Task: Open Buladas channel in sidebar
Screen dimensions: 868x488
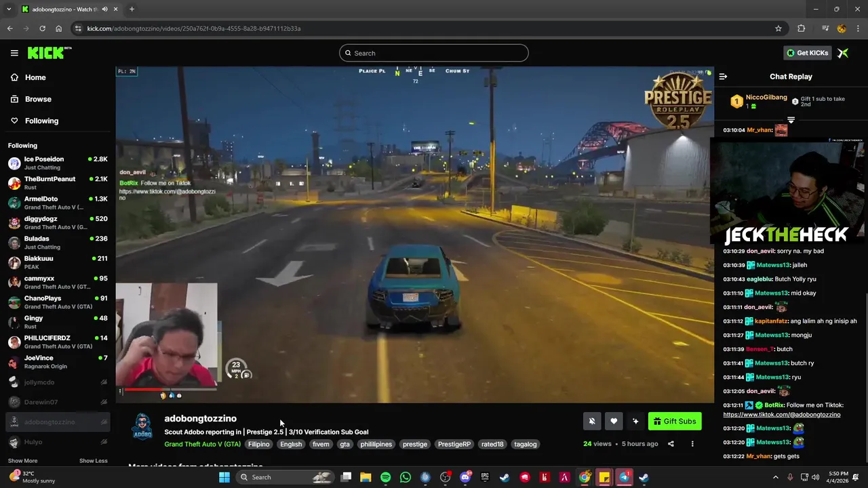Action: click(58, 243)
